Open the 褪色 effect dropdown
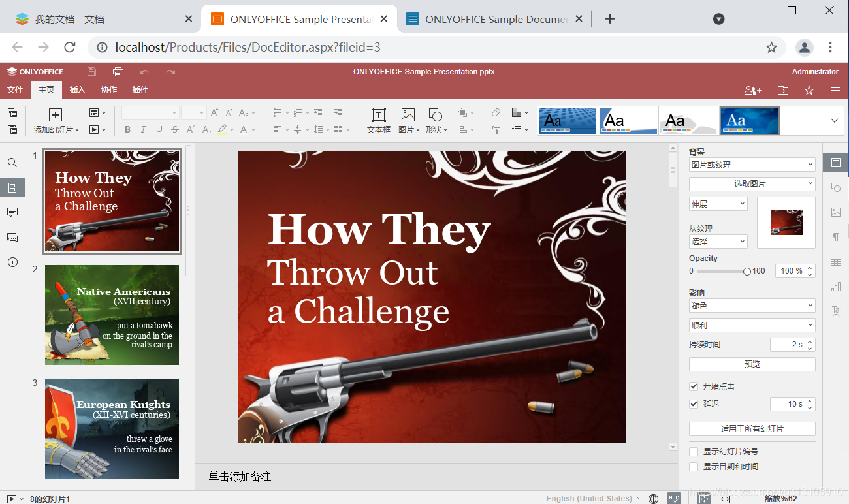849x504 pixels. [x=752, y=306]
